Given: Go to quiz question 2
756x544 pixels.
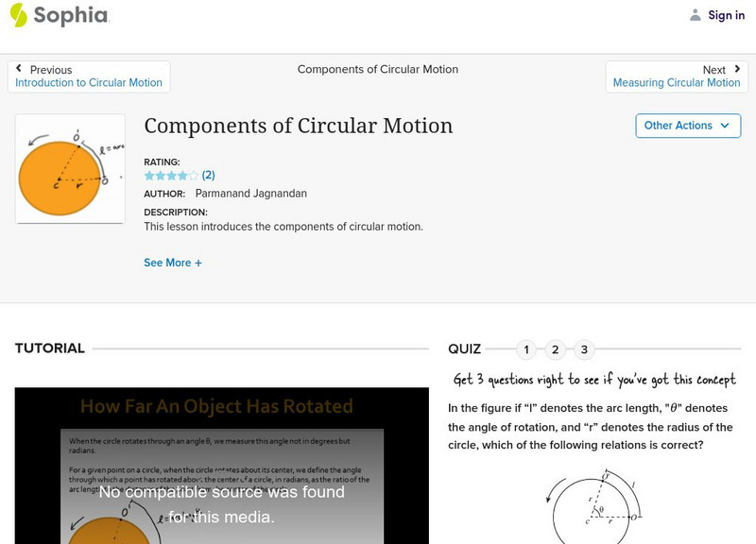Looking at the screenshot, I should [x=556, y=350].
